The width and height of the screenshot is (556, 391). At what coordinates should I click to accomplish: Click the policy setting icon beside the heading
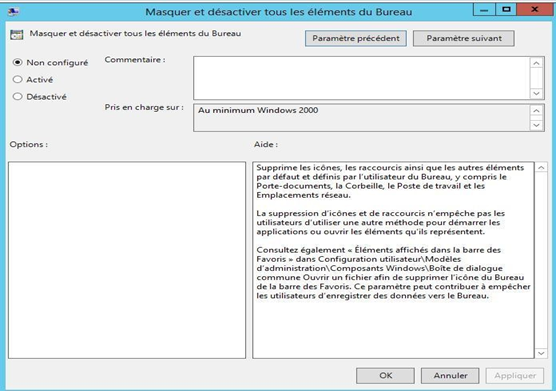click(16, 35)
